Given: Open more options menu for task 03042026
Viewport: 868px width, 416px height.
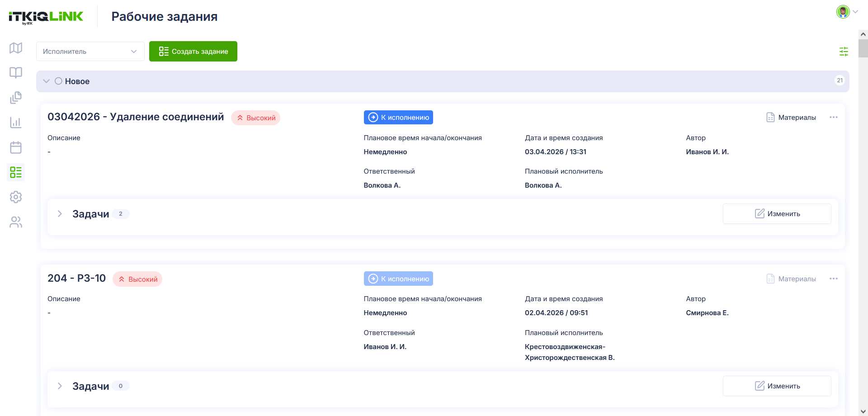Looking at the screenshot, I should click(834, 118).
